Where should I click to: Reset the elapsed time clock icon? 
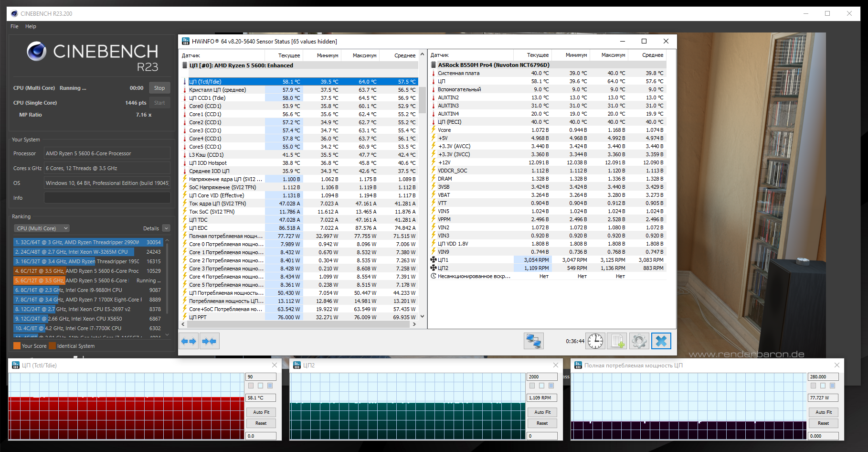(x=595, y=341)
